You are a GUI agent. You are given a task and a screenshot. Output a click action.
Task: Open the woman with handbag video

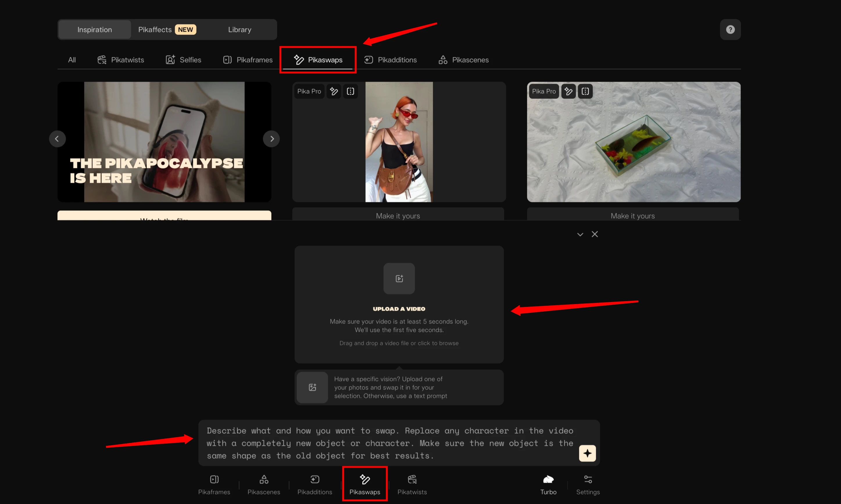(399, 142)
